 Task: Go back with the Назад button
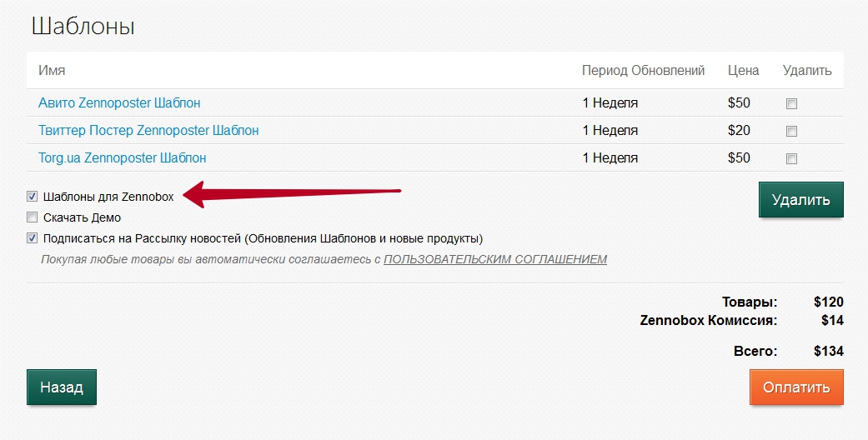62,387
